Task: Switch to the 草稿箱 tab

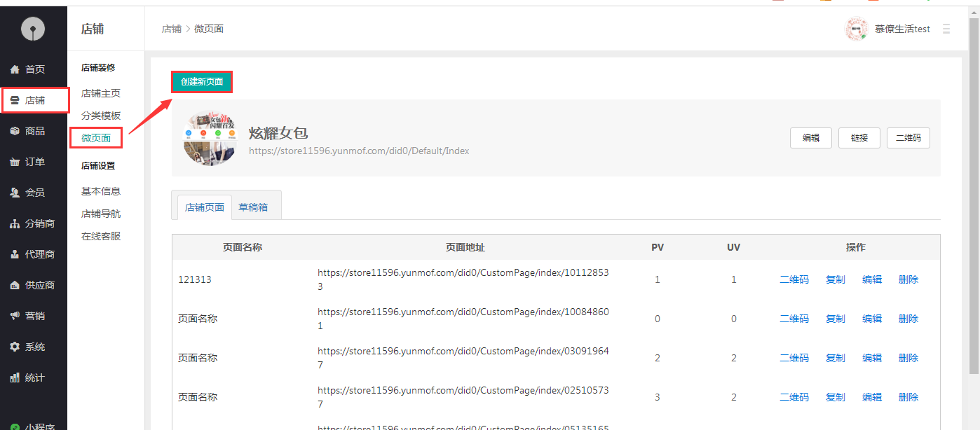Action: click(253, 207)
